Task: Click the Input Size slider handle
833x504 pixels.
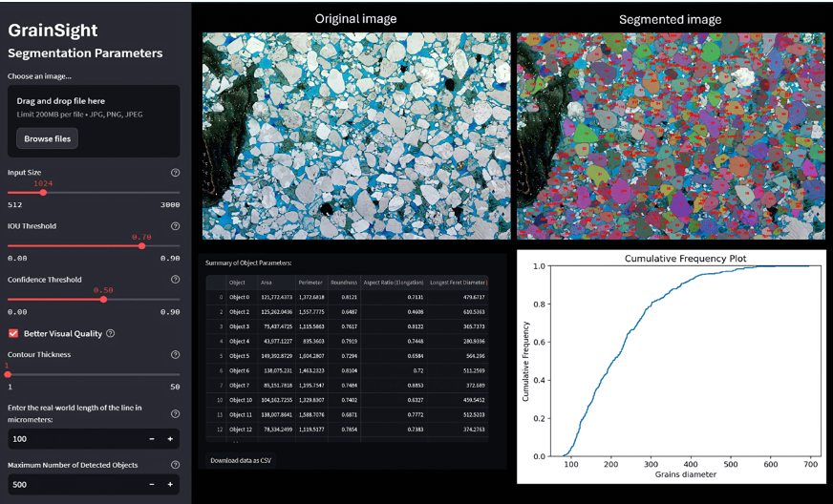Action: click(x=43, y=192)
